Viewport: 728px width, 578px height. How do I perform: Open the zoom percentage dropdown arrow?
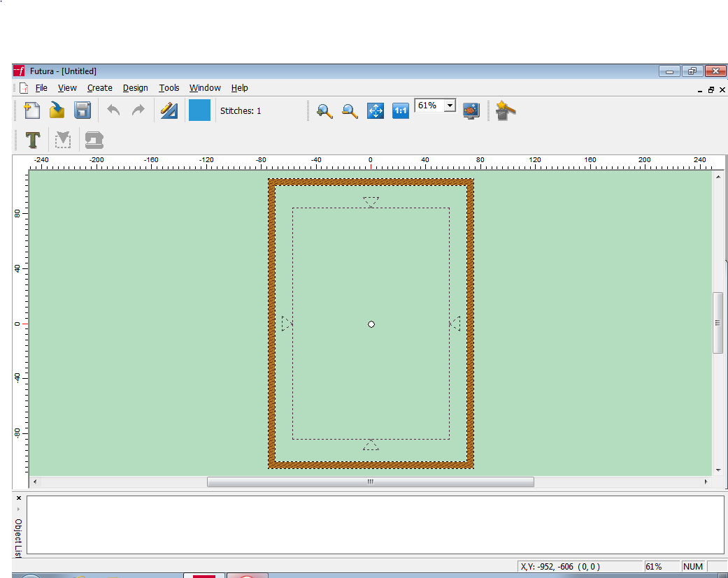pyautogui.click(x=450, y=106)
